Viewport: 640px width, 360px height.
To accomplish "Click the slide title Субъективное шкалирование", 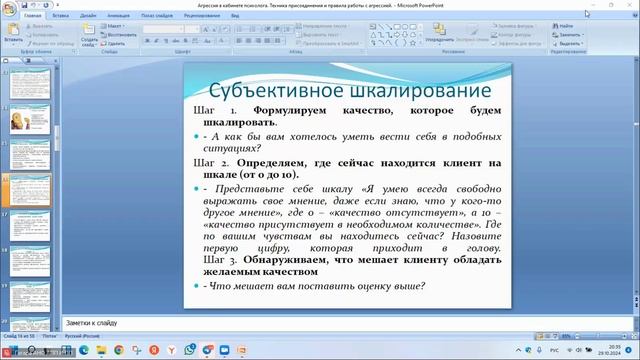I will point(350,90).
